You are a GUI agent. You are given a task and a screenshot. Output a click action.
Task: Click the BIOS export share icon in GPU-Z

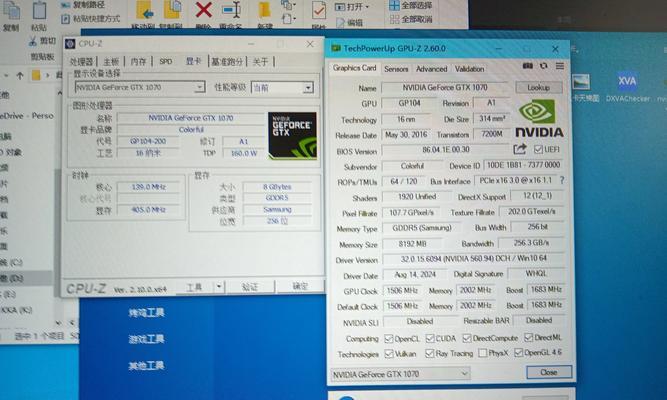tap(519, 149)
